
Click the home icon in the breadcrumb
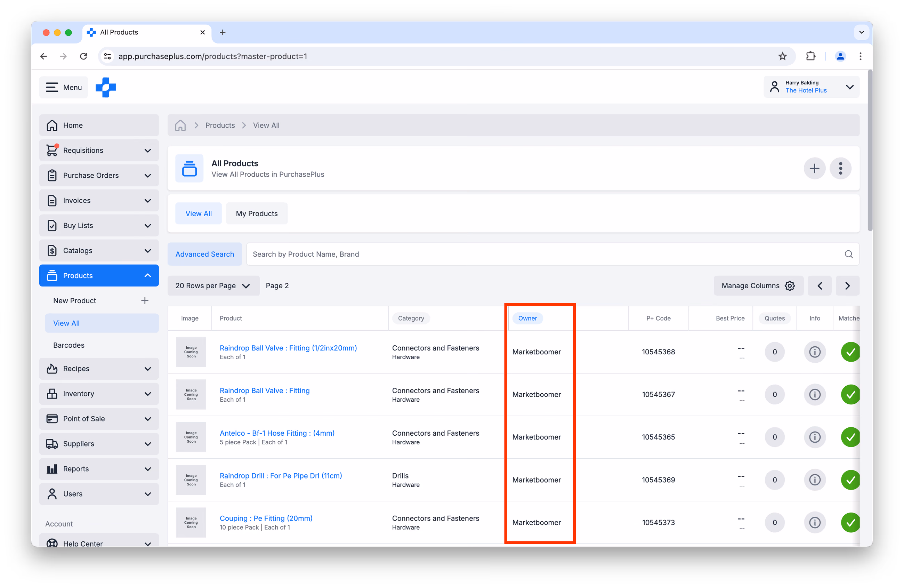[180, 125]
